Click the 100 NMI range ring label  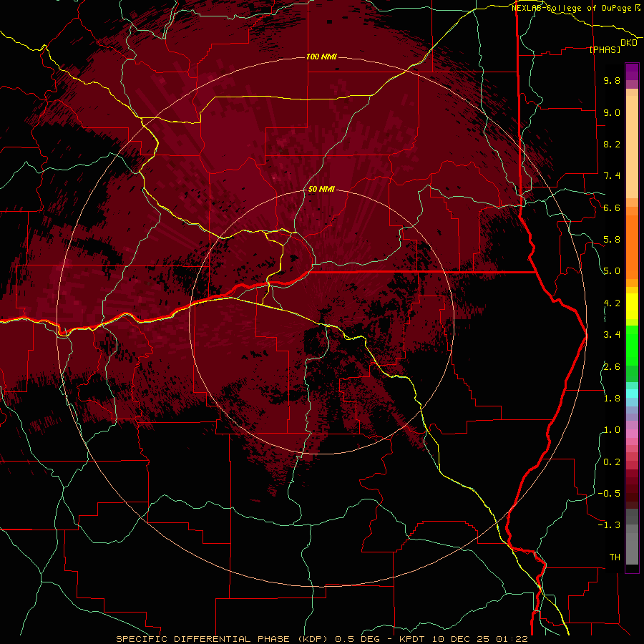321,57
